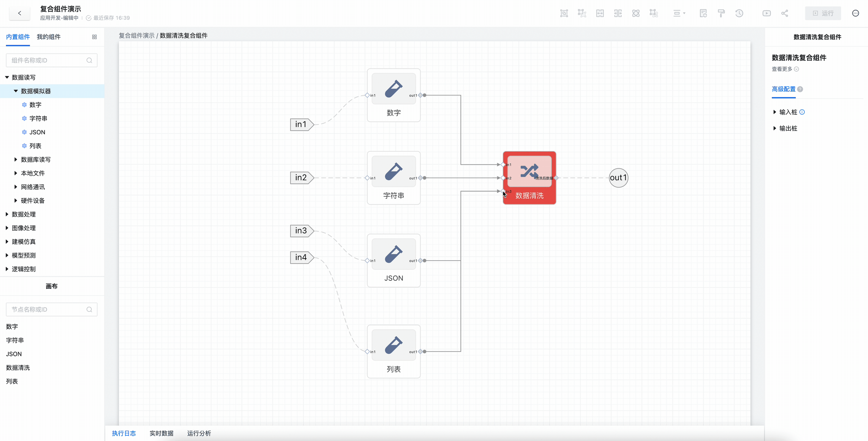
Task: Open the alignment dropdown in toolbar
Action: tap(679, 13)
